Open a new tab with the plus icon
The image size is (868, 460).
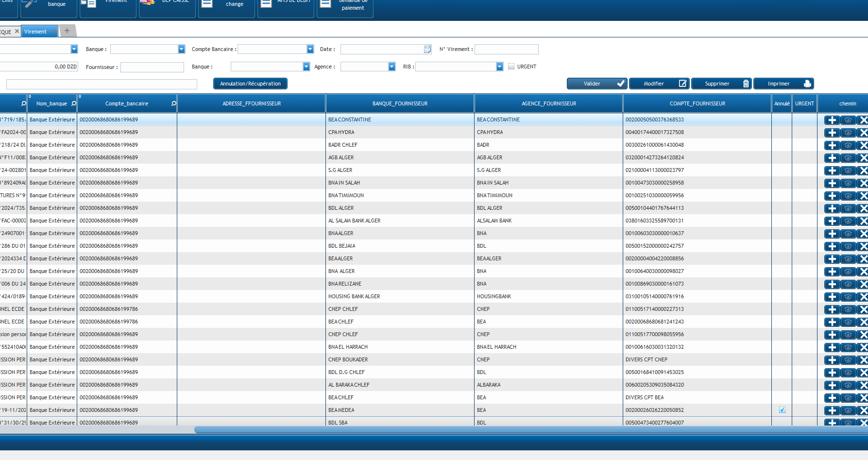(x=67, y=31)
